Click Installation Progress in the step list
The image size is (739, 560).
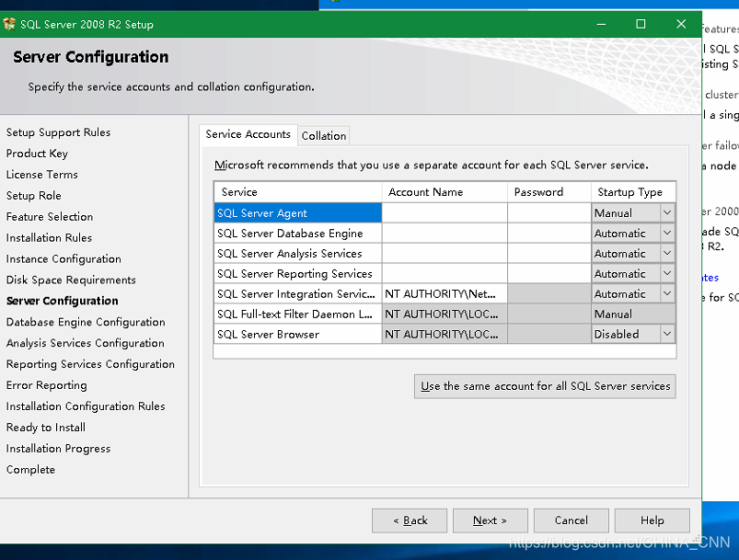click(59, 449)
